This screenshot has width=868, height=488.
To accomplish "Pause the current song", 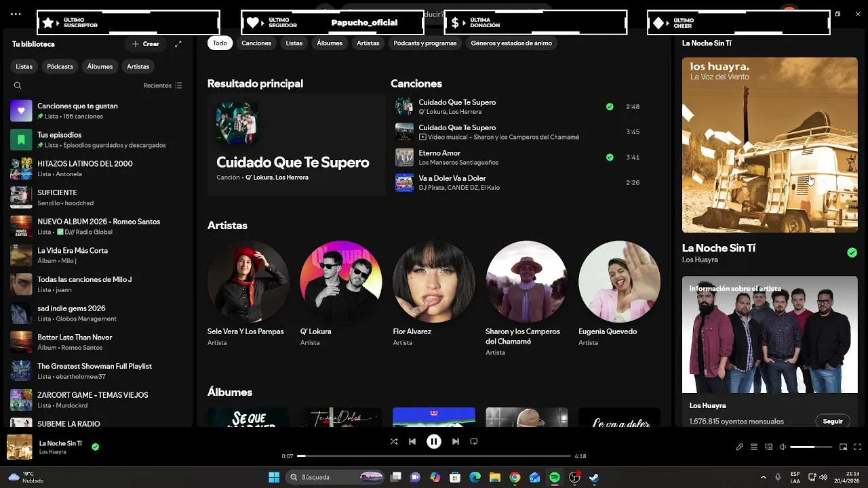I will coord(434,441).
